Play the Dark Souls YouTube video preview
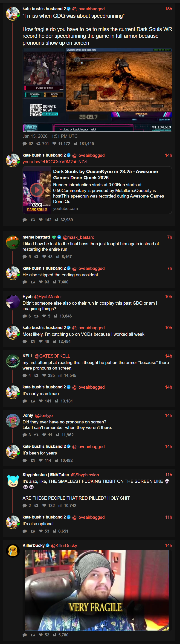180x644 pixels. pos(37,190)
